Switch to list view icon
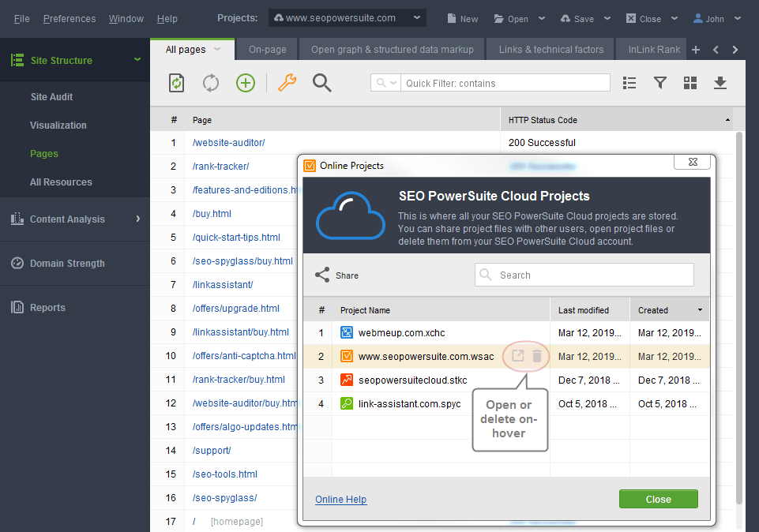759x532 pixels. click(629, 83)
